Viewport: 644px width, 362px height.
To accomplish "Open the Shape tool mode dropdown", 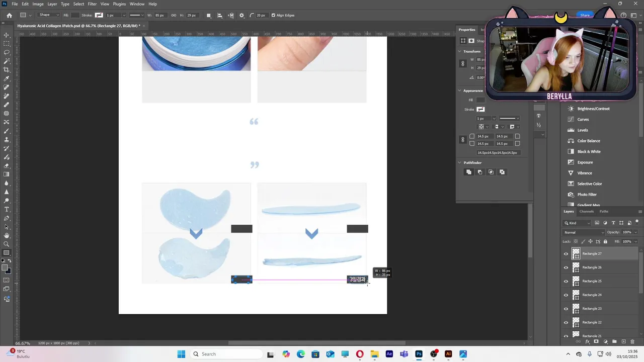I will tap(49, 15).
